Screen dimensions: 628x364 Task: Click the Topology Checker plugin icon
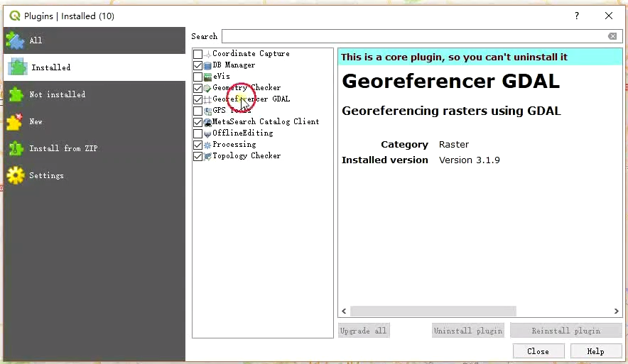(x=207, y=156)
